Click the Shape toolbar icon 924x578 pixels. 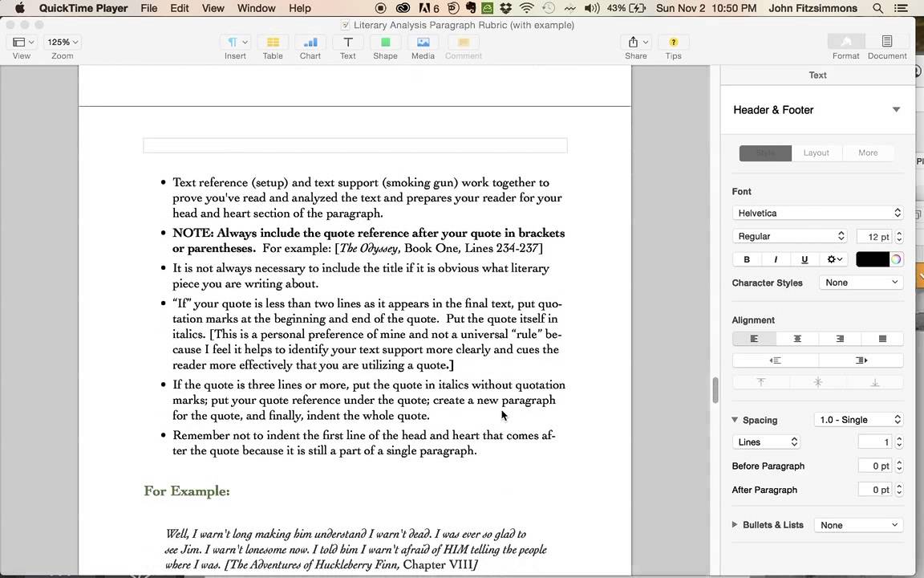point(385,42)
